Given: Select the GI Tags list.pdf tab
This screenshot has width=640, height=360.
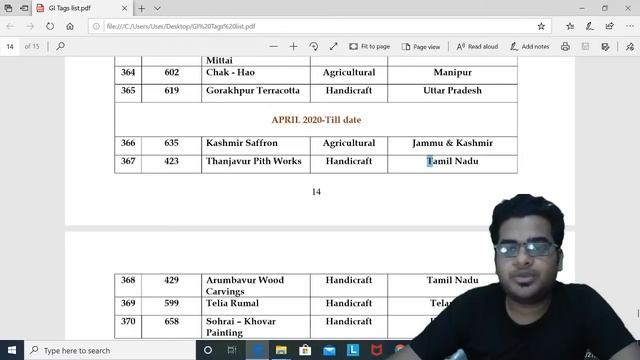Looking at the screenshot, I should point(82,8).
